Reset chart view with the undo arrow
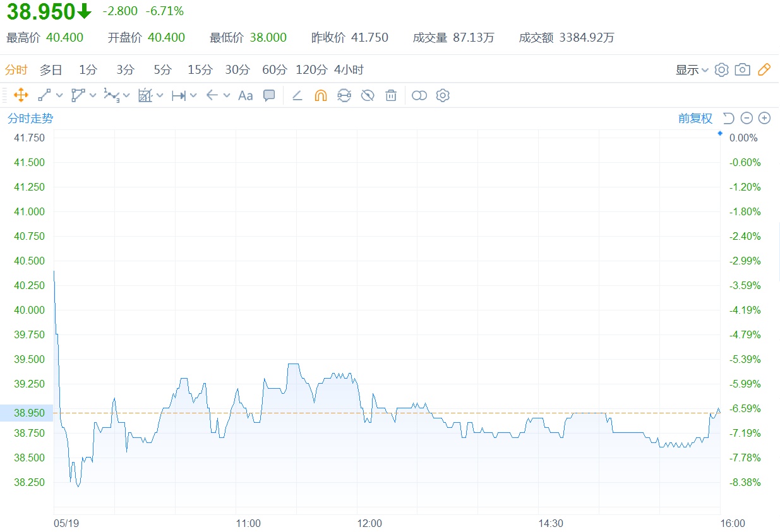This screenshot has width=780, height=532. tap(728, 118)
